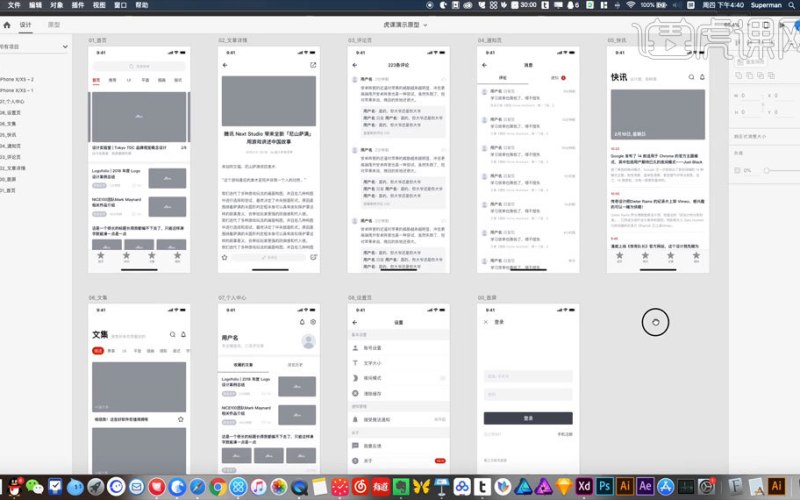Open Sketch app in the dock
Screen dimensions: 800x500
[564, 486]
